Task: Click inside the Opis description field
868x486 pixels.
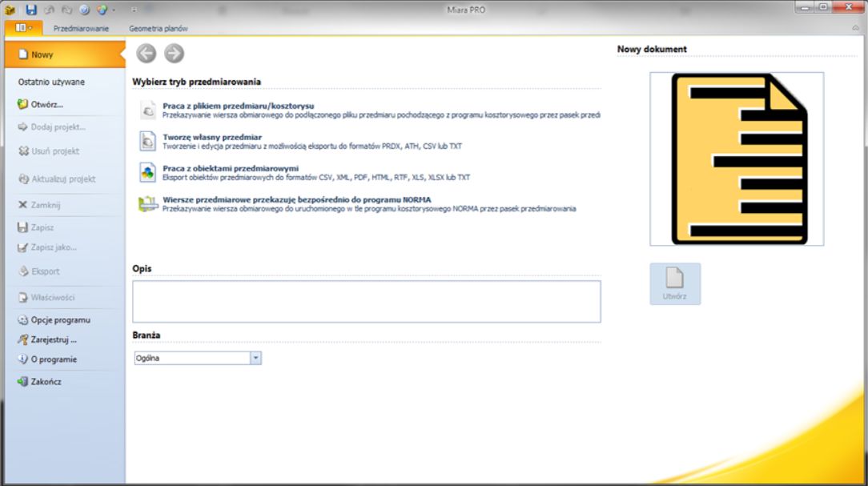Action: click(367, 302)
